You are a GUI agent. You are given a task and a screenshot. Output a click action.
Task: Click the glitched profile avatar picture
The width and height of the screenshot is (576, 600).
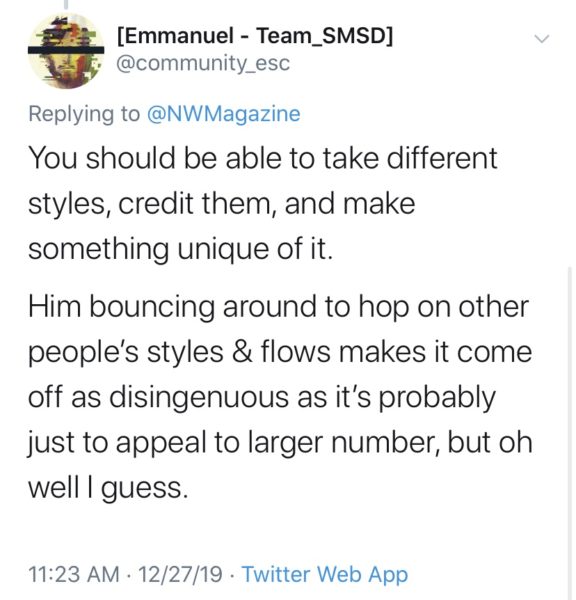(x=66, y=51)
